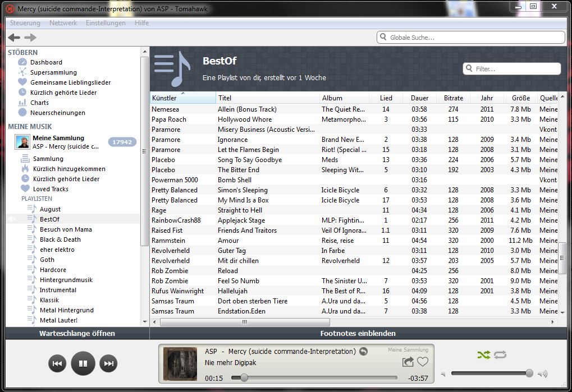Click the track list horizontal scrollbar
Viewport: 572px width, 392px height.
click(x=245, y=322)
